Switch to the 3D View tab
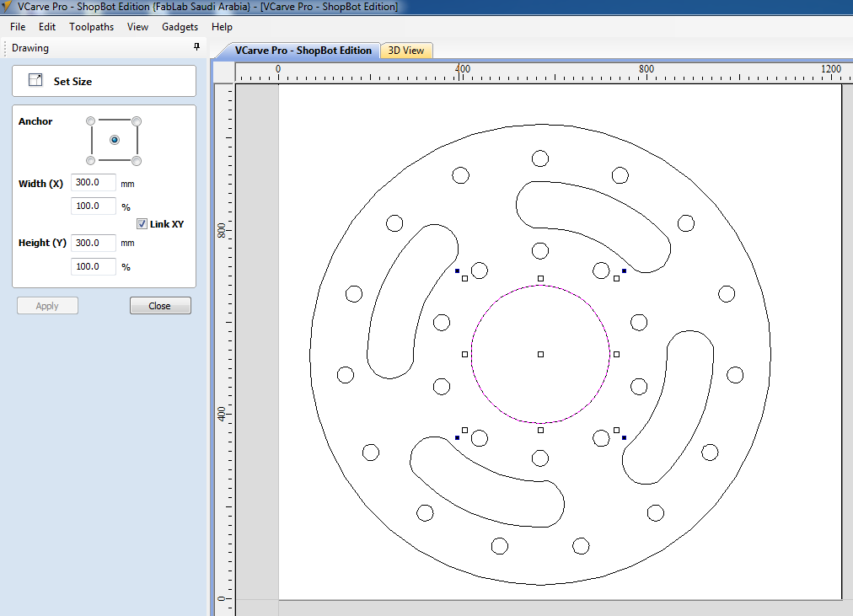 (x=405, y=51)
